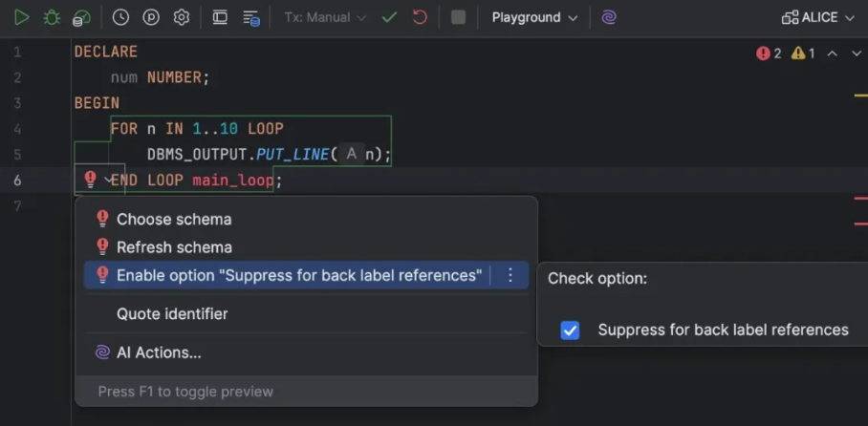Expand the red bulb quick-fix arrow on line 6

click(108, 180)
